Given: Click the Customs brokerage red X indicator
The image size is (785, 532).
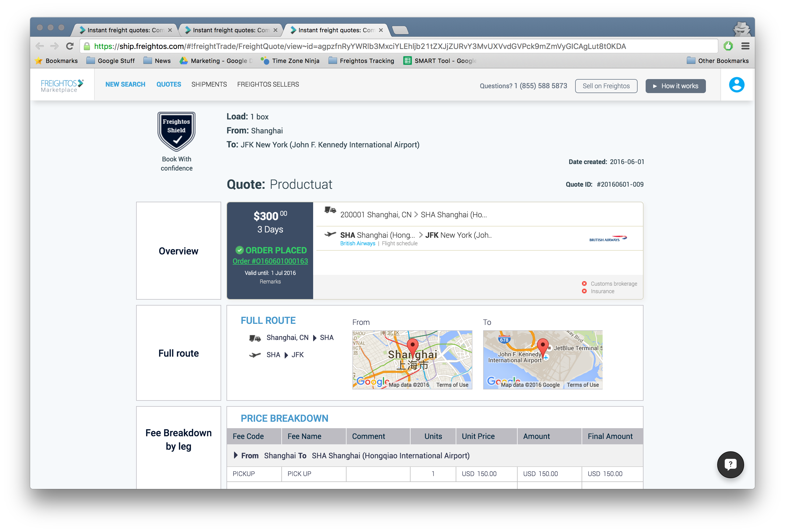Looking at the screenshot, I should (584, 283).
